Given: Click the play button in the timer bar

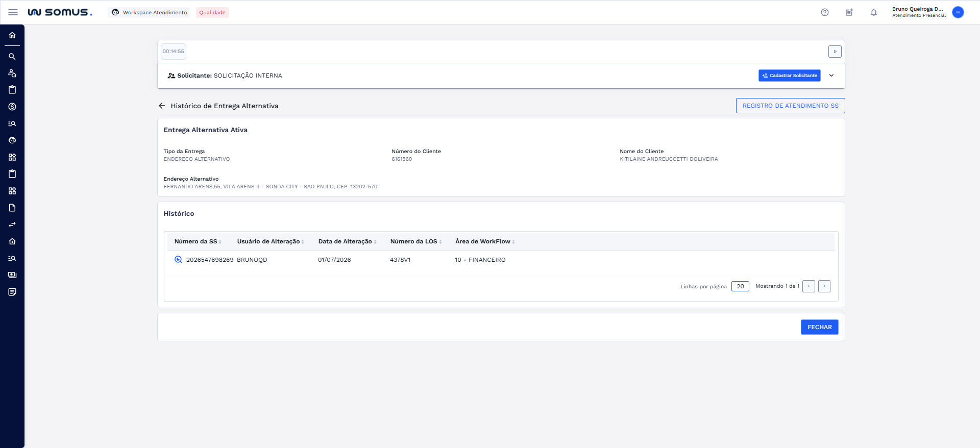Looking at the screenshot, I should click(x=835, y=52).
